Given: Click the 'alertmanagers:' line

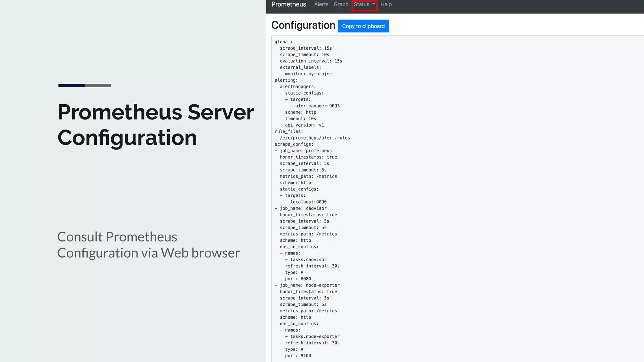Looking at the screenshot, I should tap(298, 87).
